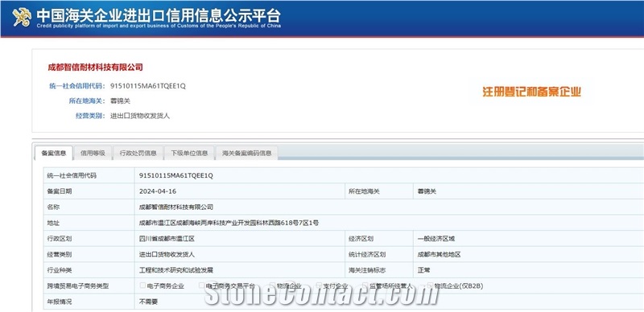644x312 pixels.
Task: Click the China Customs emblem logo
Action: click(22, 17)
